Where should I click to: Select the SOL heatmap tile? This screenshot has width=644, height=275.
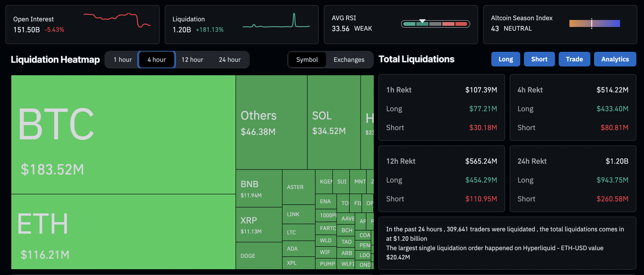pos(334,122)
